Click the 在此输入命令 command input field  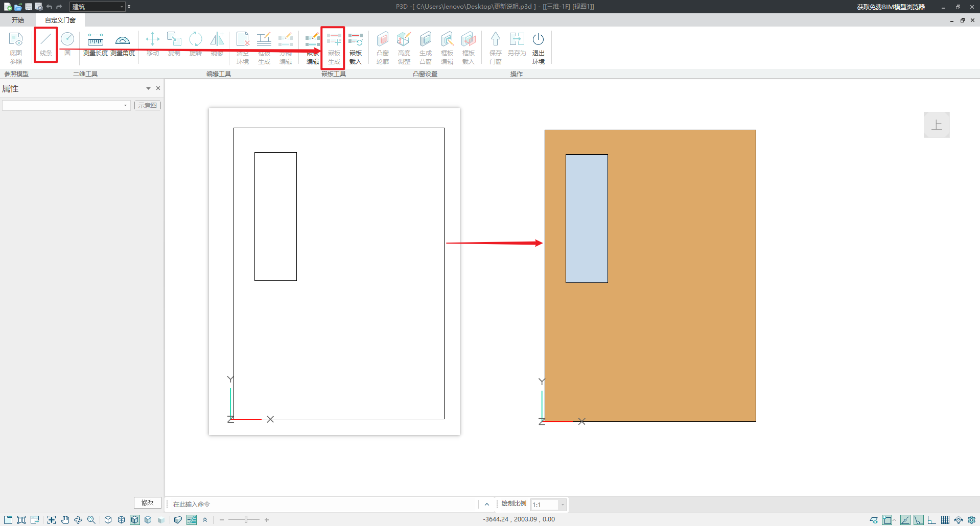click(x=322, y=504)
